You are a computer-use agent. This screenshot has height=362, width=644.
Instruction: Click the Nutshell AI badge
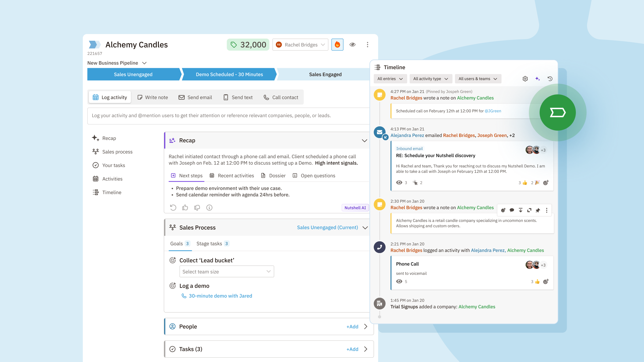[355, 208]
